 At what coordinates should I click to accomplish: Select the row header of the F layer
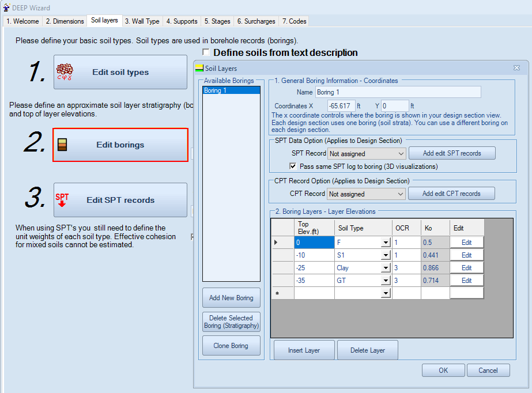click(282, 243)
